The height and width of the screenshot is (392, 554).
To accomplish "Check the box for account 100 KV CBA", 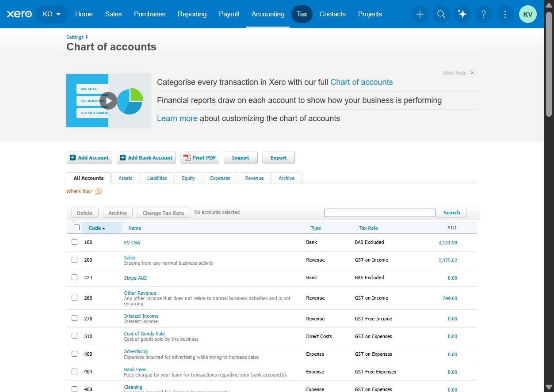I will (x=74, y=242).
